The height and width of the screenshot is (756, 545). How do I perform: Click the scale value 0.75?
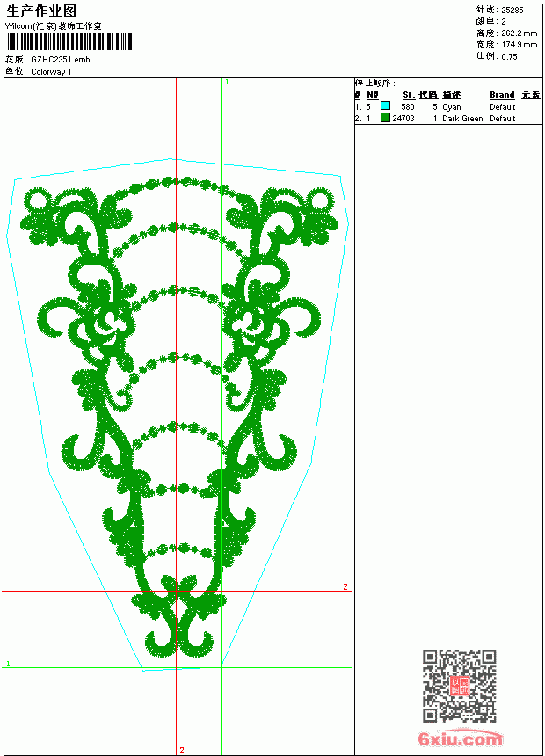pyautogui.click(x=509, y=56)
